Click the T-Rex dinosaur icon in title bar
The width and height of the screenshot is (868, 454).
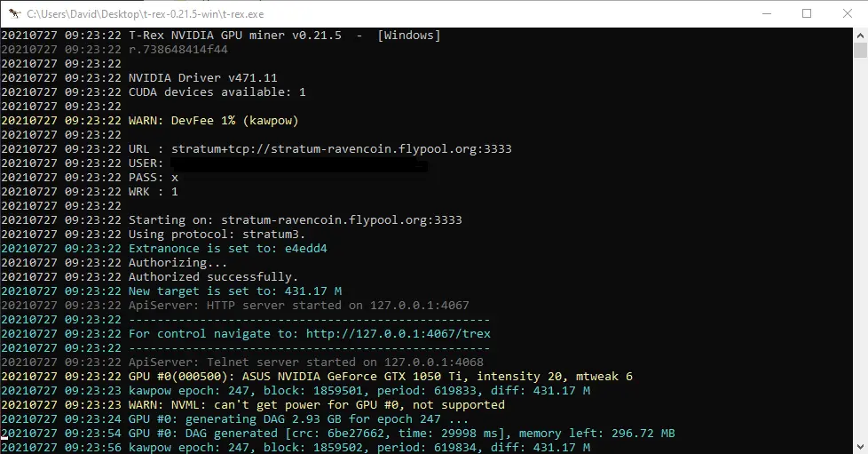(x=14, y=13)
